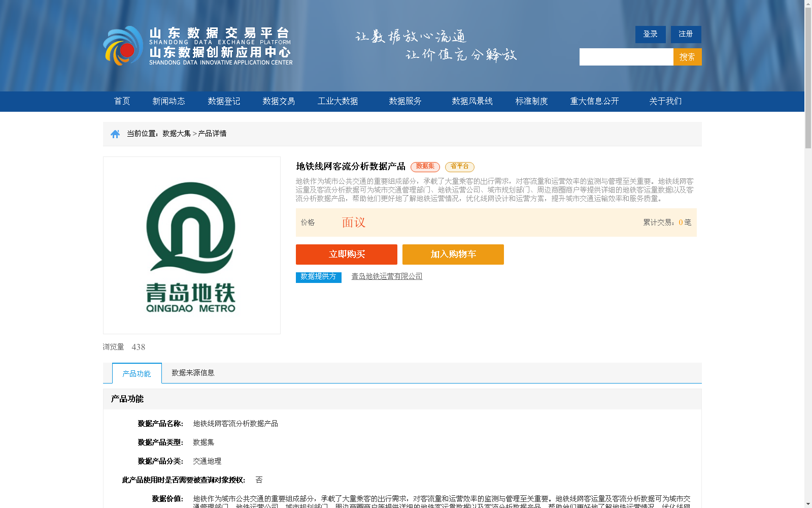Image resolution: width=812 pixels, height=508 pixels.
Task: Click the scrollbar down arrow
Action: click(808, 504)
